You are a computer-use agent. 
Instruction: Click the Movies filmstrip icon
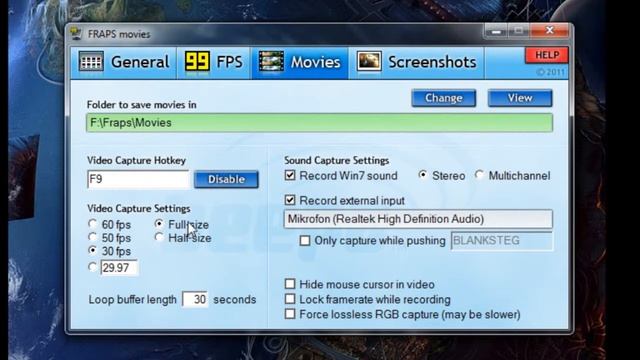(x=271, y=62)
